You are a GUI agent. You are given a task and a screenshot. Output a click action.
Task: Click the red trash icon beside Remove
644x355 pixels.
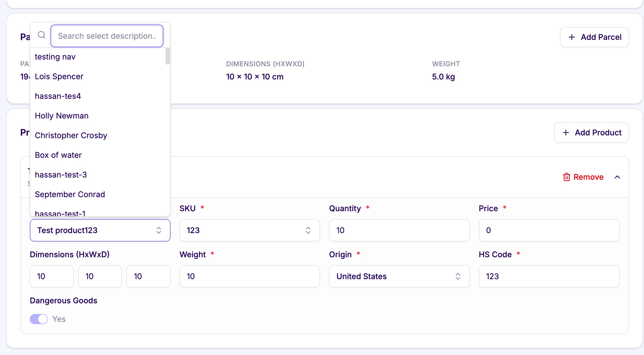566,177
